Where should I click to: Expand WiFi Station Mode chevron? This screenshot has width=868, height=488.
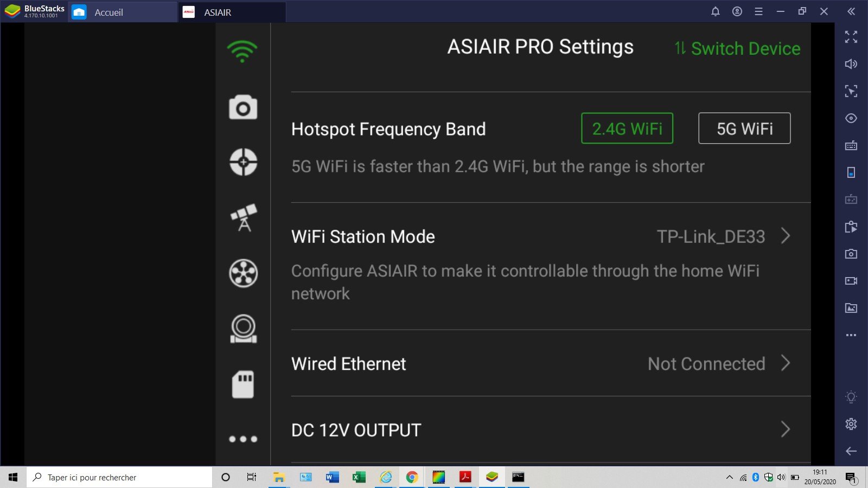[x=785, y=236]
